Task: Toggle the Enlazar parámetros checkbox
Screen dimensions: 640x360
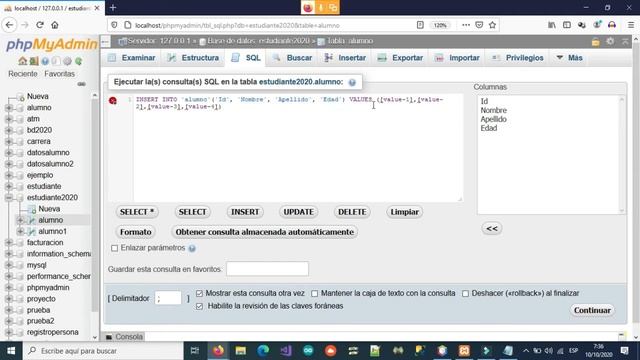Action: (115, 248)
